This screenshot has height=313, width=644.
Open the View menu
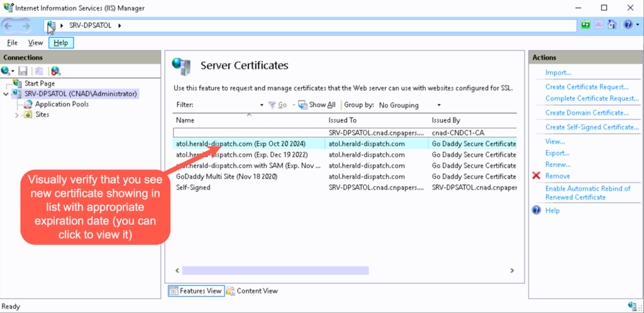35,43
